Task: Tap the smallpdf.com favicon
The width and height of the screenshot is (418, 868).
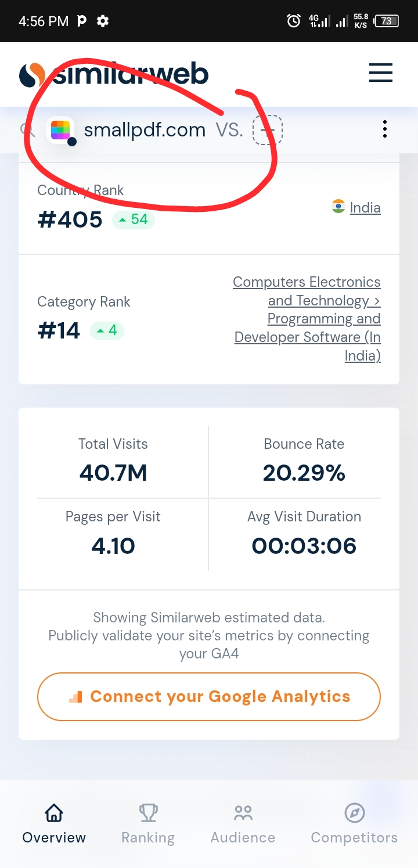Action: click(60, 130)
